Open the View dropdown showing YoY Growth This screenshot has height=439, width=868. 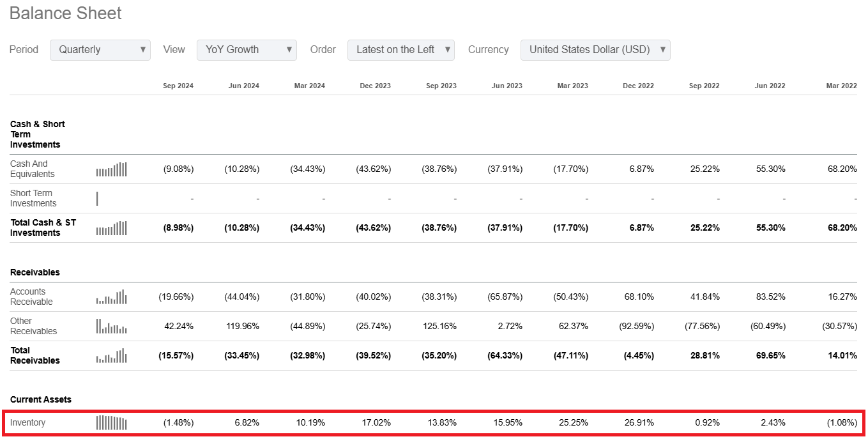tap(247, 50)
